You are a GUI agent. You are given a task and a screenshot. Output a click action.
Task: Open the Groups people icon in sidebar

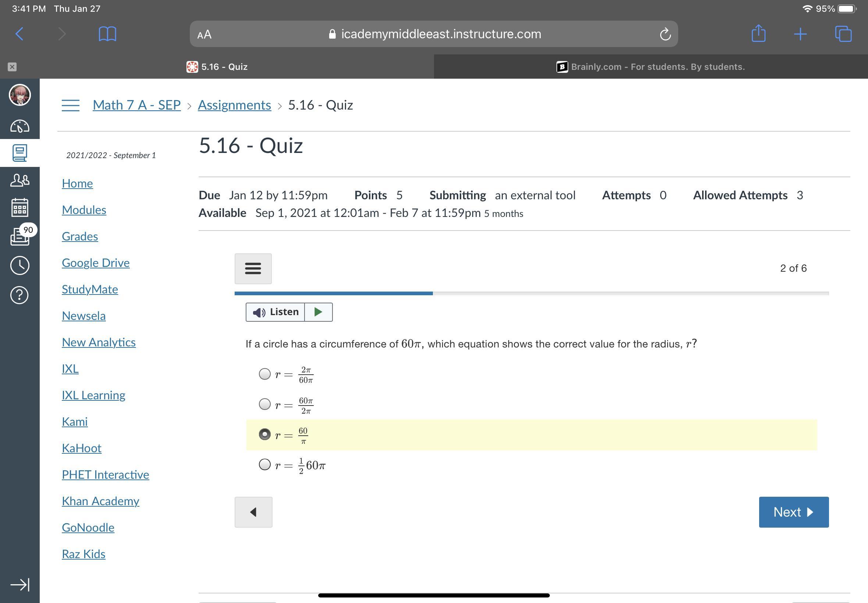coord(19,180)
